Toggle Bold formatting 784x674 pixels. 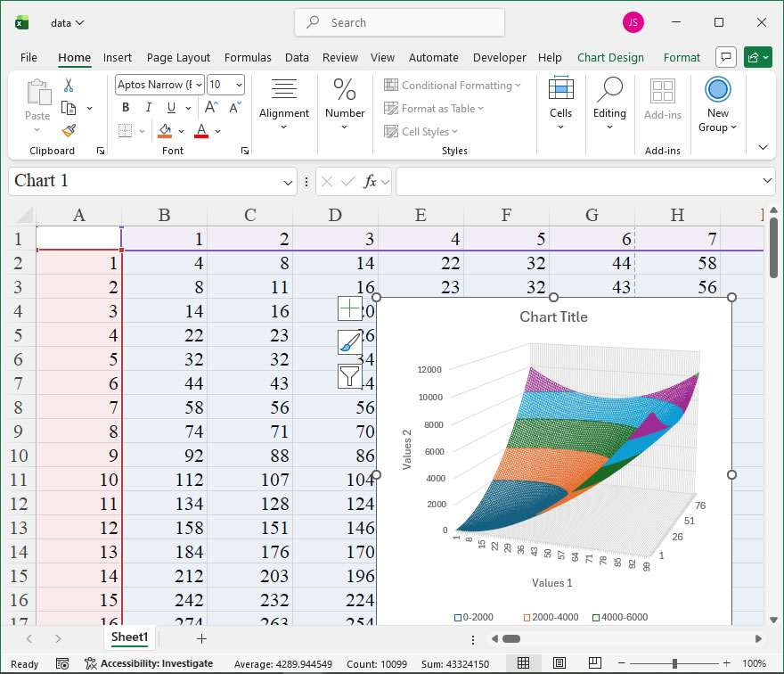[x=126, y=107]
